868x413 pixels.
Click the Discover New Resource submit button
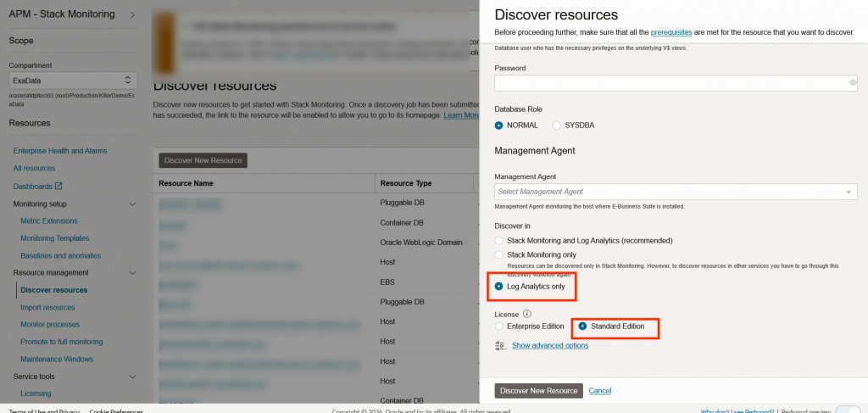coord(538,391)
